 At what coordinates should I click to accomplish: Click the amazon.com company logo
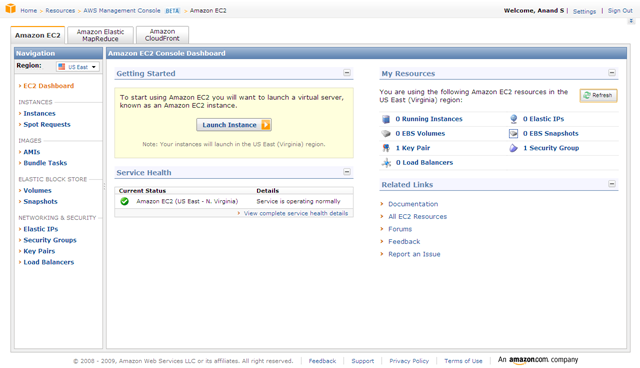(538, 360)
